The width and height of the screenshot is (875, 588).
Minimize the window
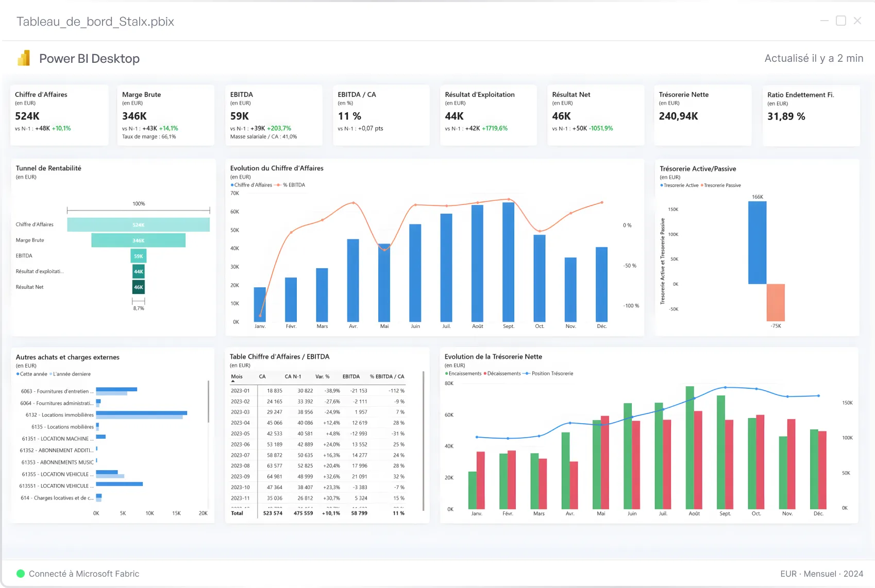click(824, 21)
